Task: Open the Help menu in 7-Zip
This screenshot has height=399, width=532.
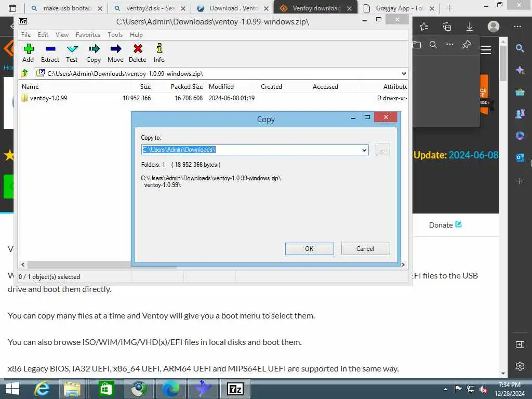Action: pos(136,35)
